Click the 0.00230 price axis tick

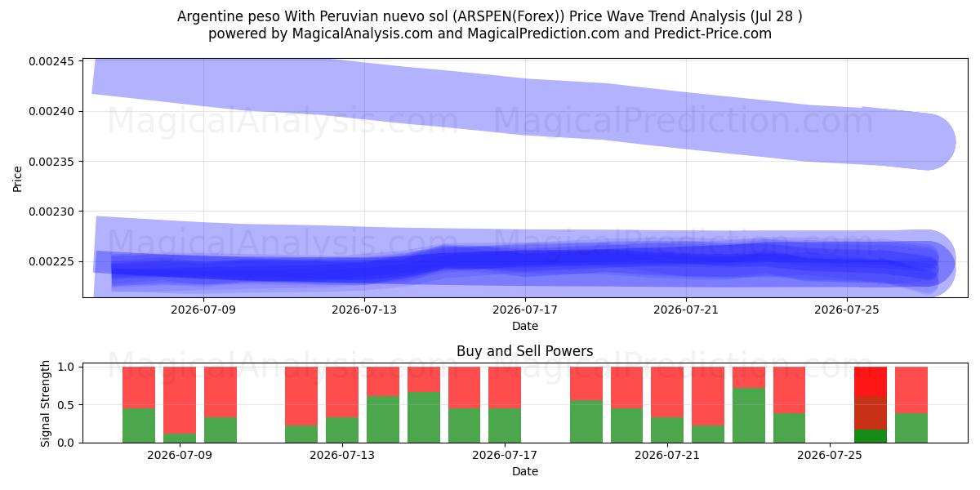pos(52,212)
